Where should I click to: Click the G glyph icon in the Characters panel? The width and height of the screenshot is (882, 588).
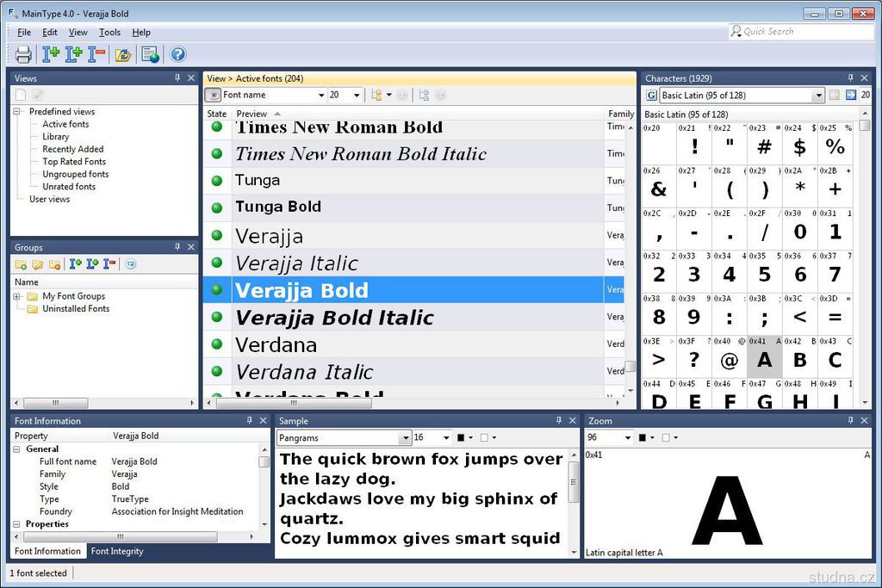(651, 95)
